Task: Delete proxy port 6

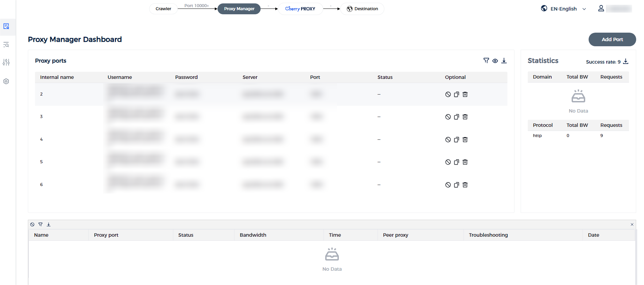Action: [465, 185]
